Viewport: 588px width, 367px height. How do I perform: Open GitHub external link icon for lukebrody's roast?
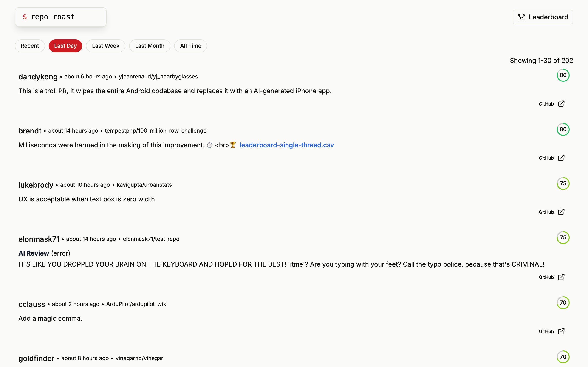(561, 212)
